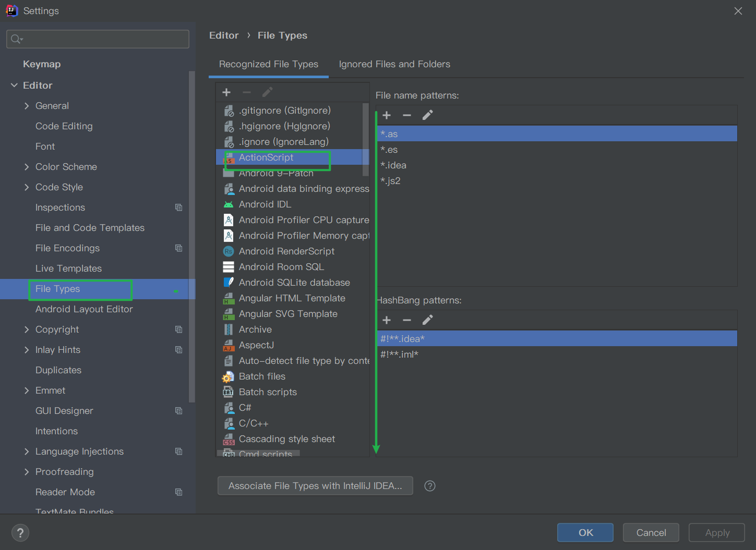Expand the Color Scheme node

pyautogui.click(x=27, y=167)
